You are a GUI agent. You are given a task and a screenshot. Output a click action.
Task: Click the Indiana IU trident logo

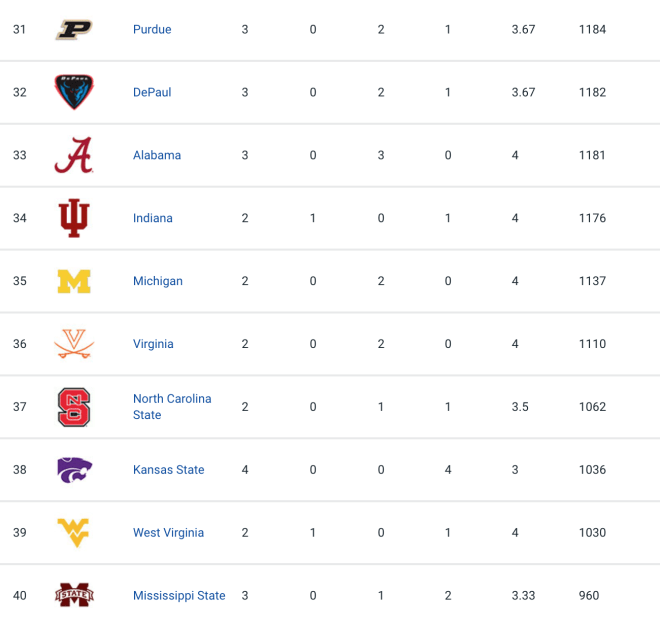coord(74,218)
